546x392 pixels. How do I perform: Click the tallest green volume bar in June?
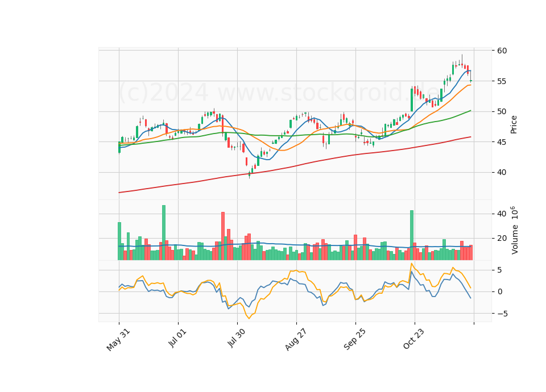[164, 232]
